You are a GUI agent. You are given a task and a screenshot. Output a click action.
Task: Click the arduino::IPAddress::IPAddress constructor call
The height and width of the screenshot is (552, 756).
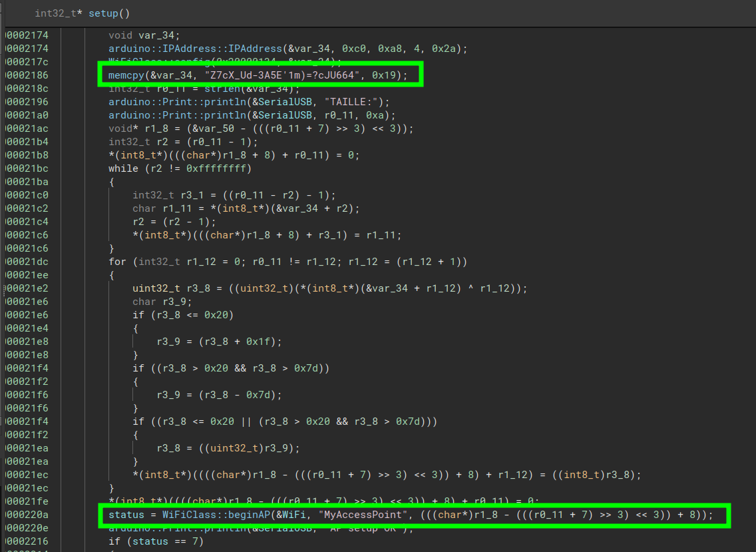tap(195, 49)
